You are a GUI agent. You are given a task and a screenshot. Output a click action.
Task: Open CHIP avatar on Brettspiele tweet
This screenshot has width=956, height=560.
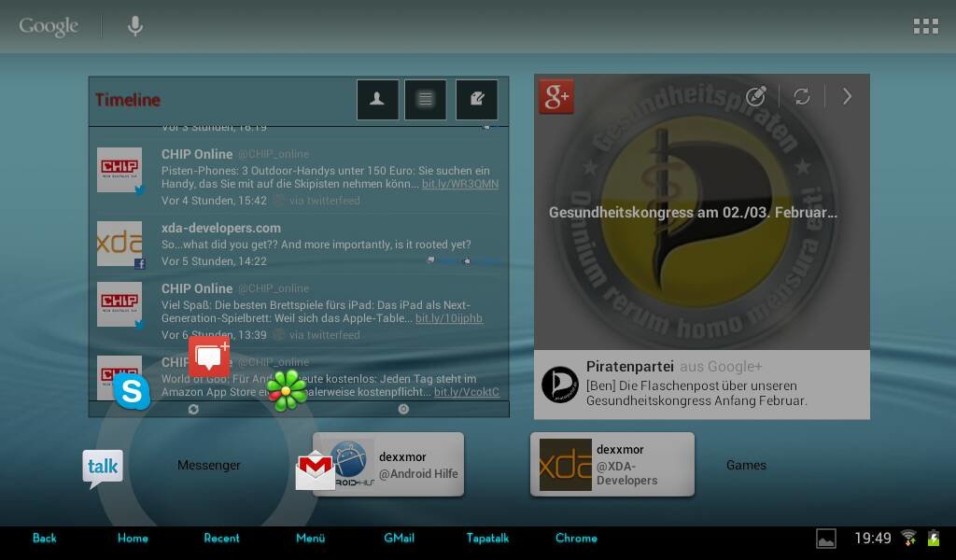point(119,304)
